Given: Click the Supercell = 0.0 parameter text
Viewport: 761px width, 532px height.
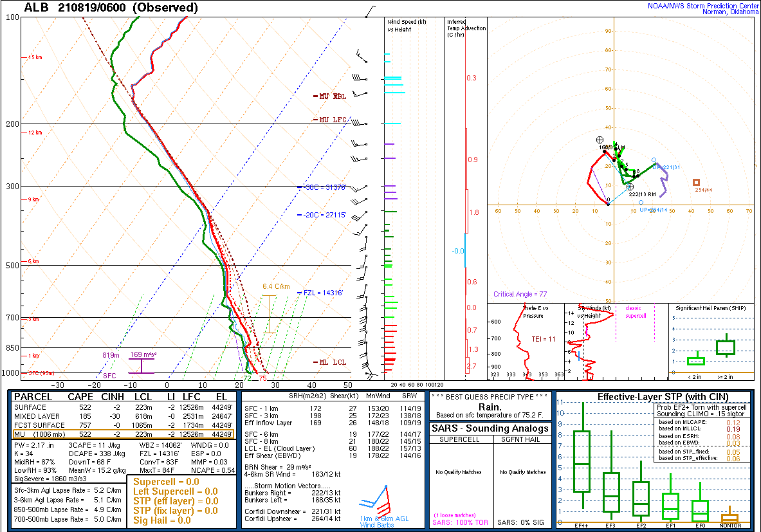Looking at the screenshot, I should [x=166, y=482].
